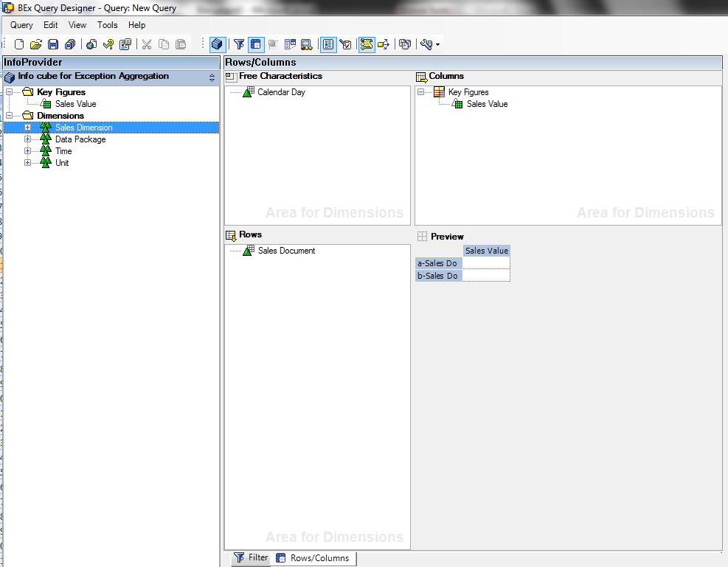The image size is (728, 567).
Task: Open Query Properties icon next to the check icon
Action: click(x=125, y=44)
